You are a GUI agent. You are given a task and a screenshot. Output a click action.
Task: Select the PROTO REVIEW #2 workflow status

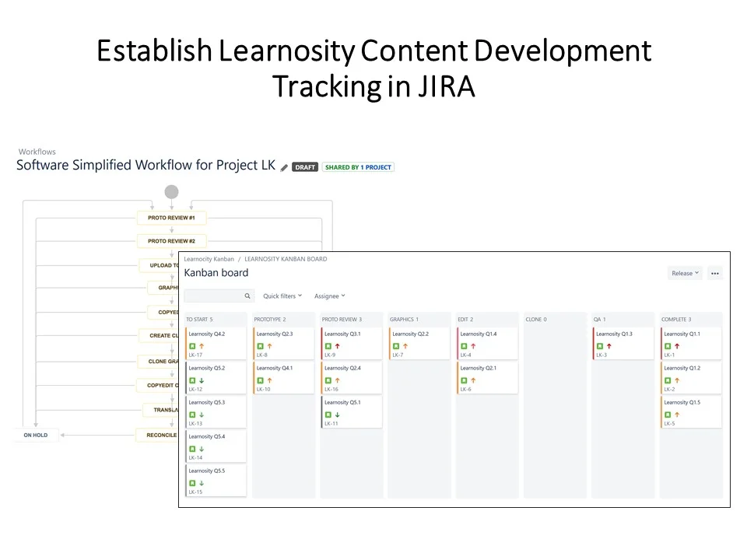(x=171, y=241)
